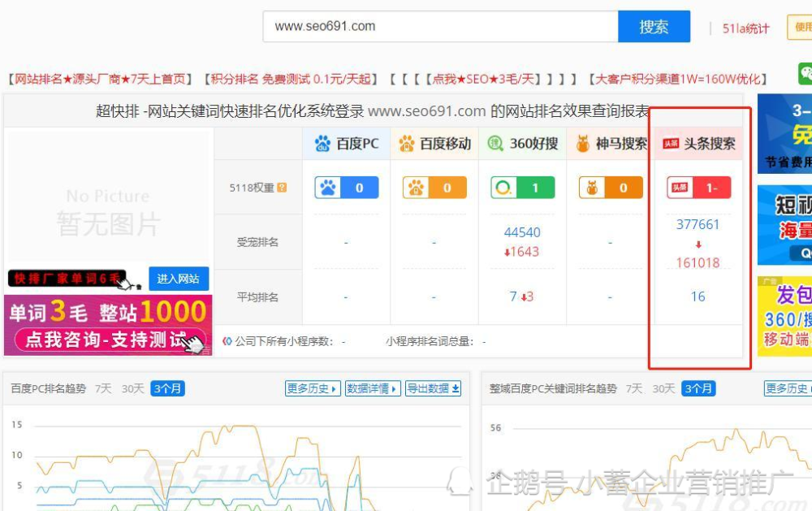The height and width of the screenshot is (511, 812).
Task: Select 30天 in 百度PC排名趋势 chart
Action: (x=132, y=388)
